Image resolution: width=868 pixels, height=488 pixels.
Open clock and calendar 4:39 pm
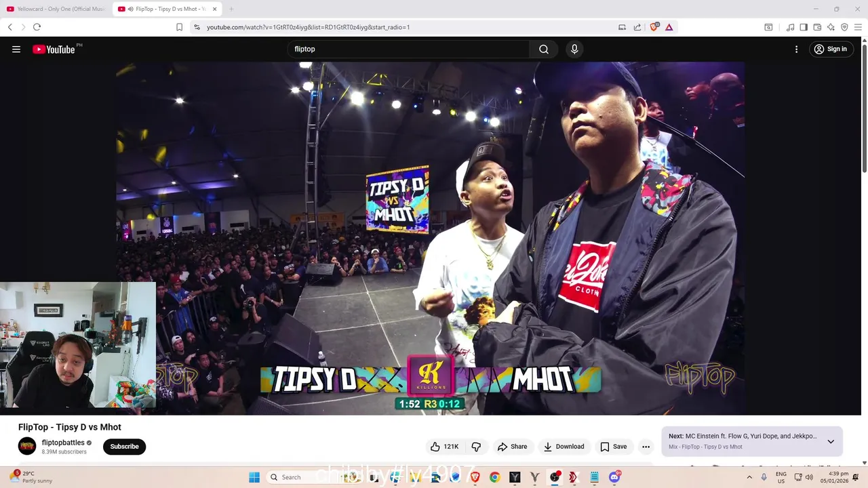[834, 477]
